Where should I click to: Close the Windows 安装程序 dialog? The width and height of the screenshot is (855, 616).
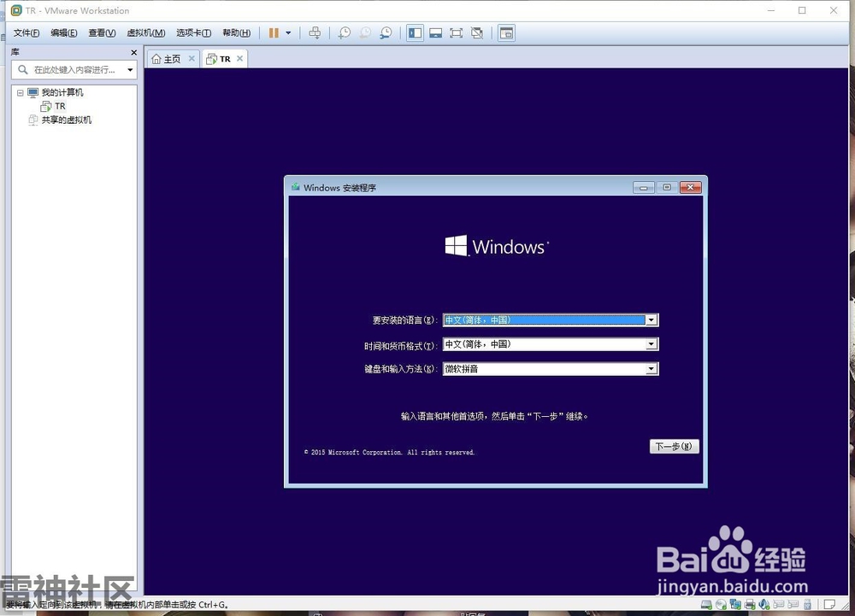pos(690,187)
